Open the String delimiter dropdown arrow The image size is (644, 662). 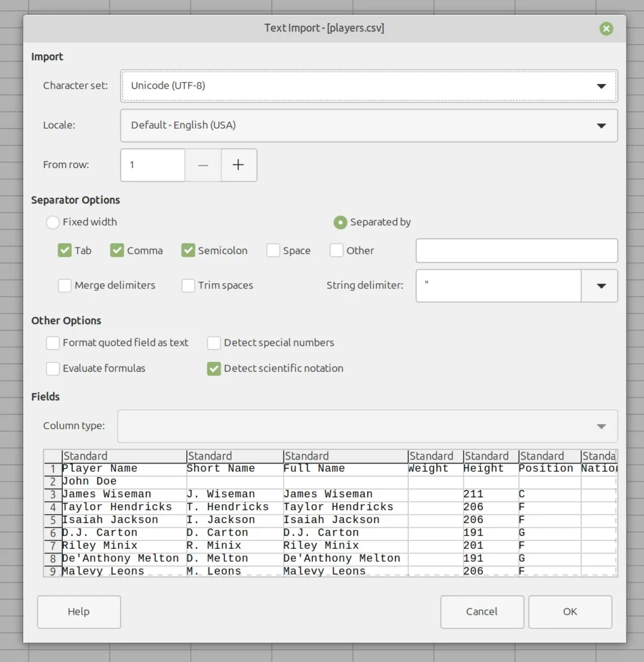tap(599, 286)
